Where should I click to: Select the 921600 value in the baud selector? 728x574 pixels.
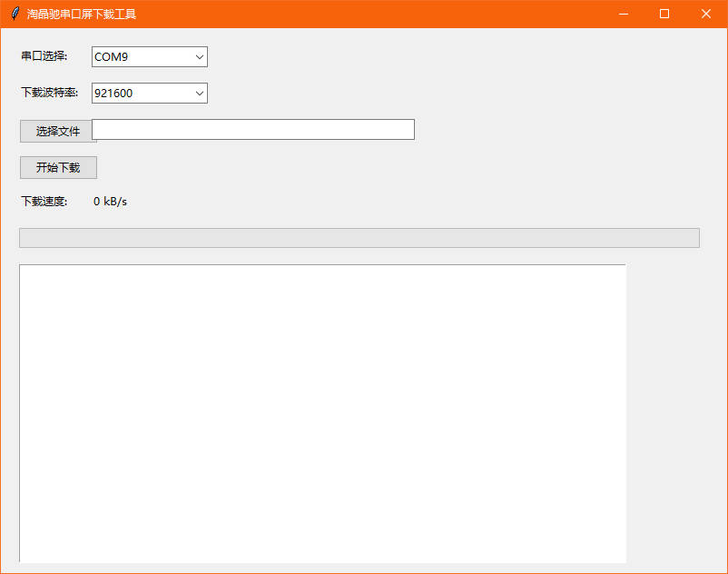[x=113, y=93]
